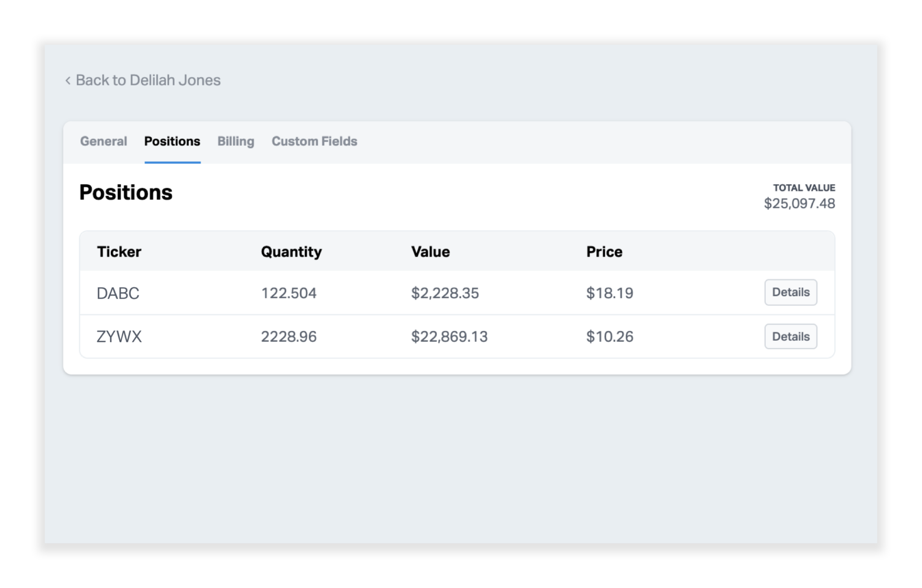Click the TOTAL VALUE label
The height and width of the screenshot is (588, 922).
point(804,188)
